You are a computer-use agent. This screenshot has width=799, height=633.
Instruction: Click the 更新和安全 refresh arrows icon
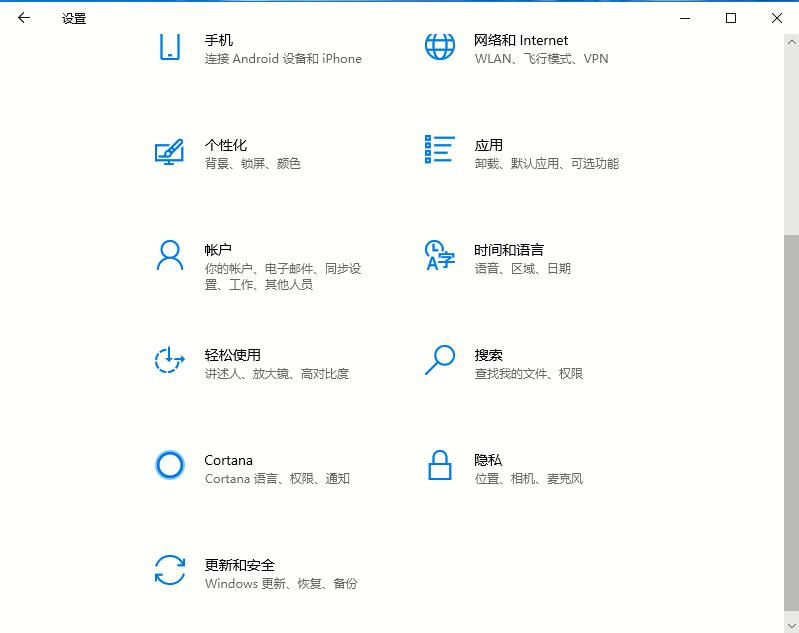[x=170, y=570]
